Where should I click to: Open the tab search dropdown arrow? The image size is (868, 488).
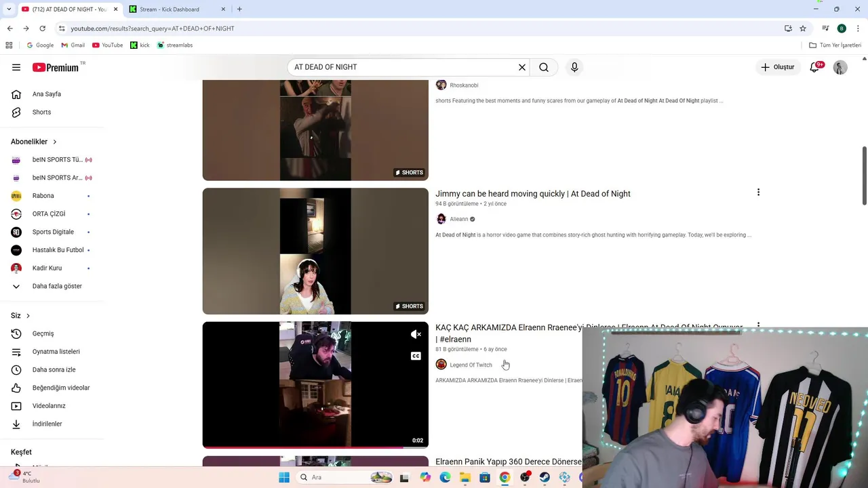[x=9, y=9]
